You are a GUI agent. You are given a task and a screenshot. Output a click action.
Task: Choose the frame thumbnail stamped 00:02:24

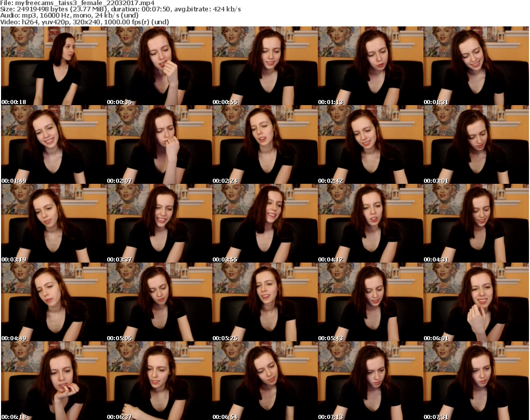click(x=265, y=144)
